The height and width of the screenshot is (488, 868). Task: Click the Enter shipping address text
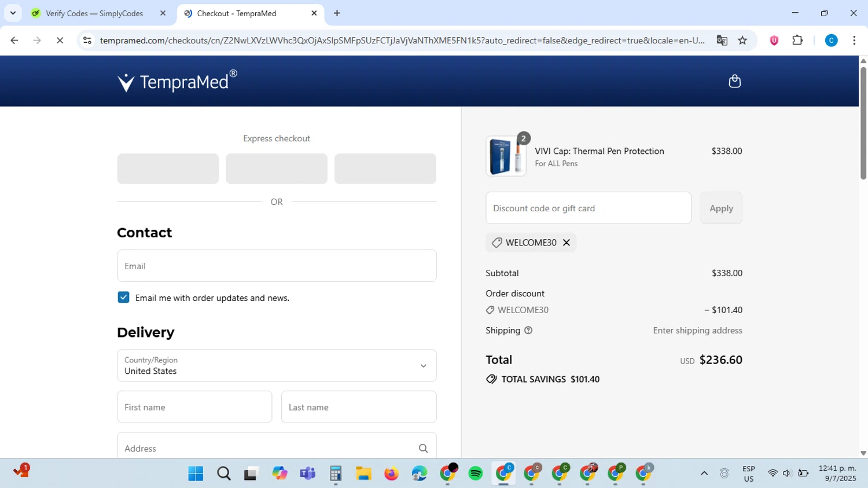click(x=697, y=331)
